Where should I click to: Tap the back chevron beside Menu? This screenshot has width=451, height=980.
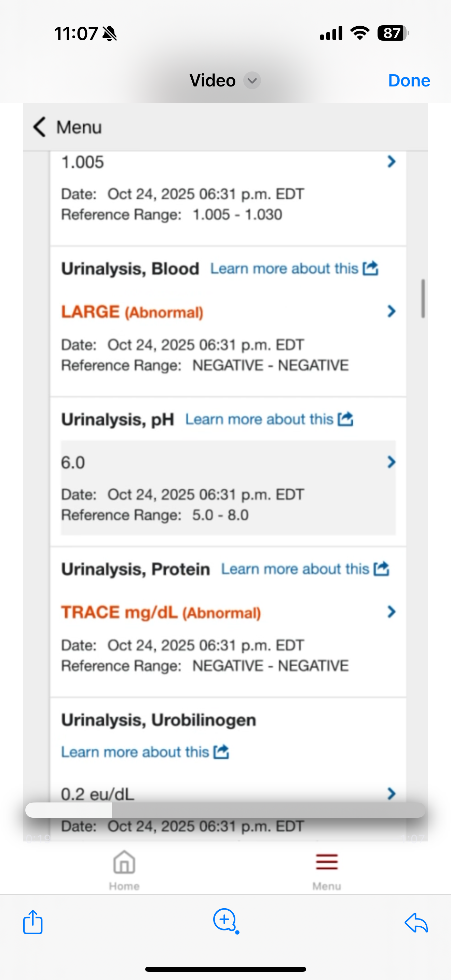40,127
